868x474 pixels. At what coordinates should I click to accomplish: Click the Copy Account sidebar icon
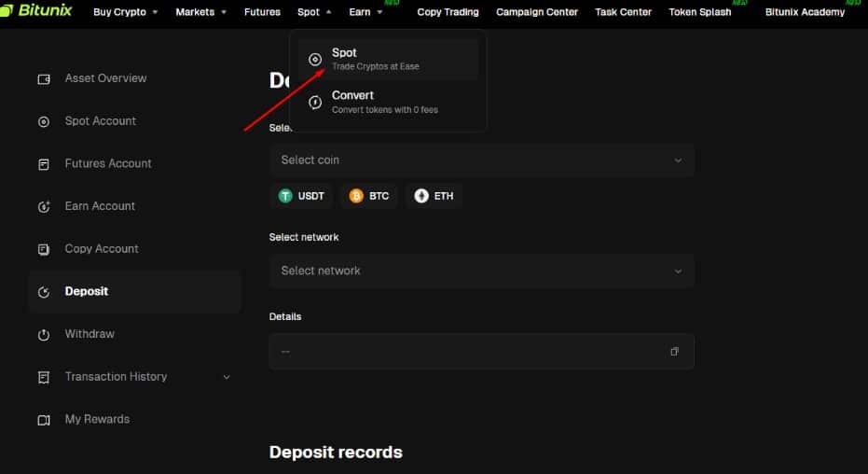[x=44, y=250]
